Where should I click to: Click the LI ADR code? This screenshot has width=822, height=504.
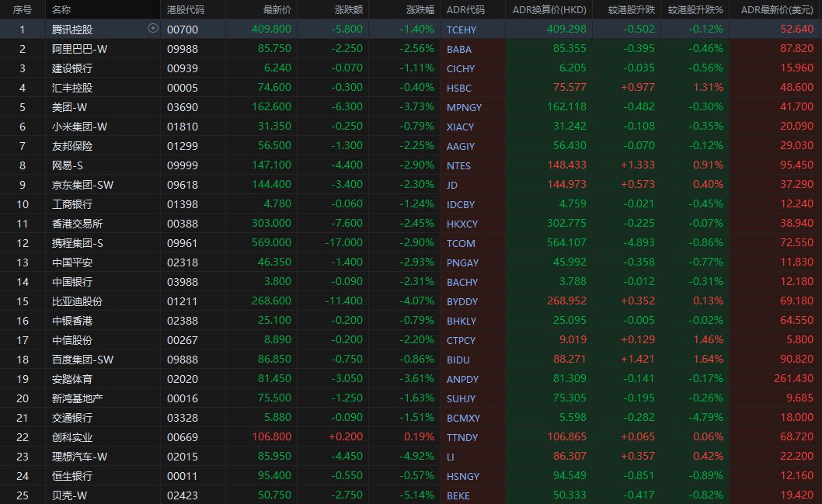[x=451, y=456]
